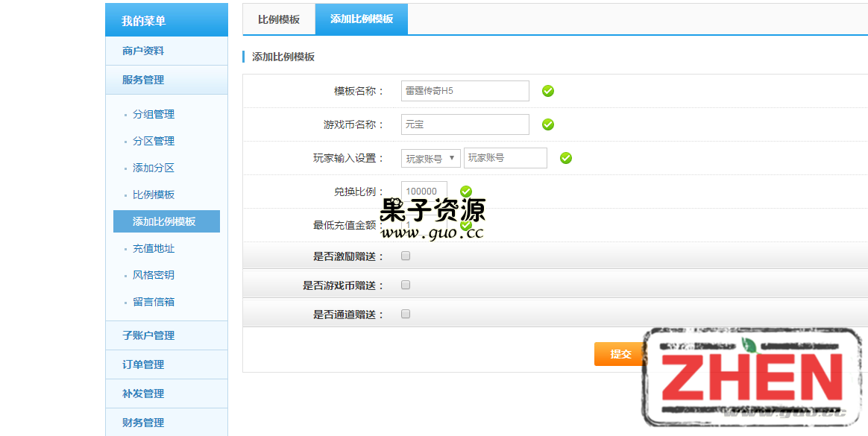This screenshot has width=868, height=436.
Task: Click the validation check icon next to 游戏币名称
Action: click(x=547, y=124)
